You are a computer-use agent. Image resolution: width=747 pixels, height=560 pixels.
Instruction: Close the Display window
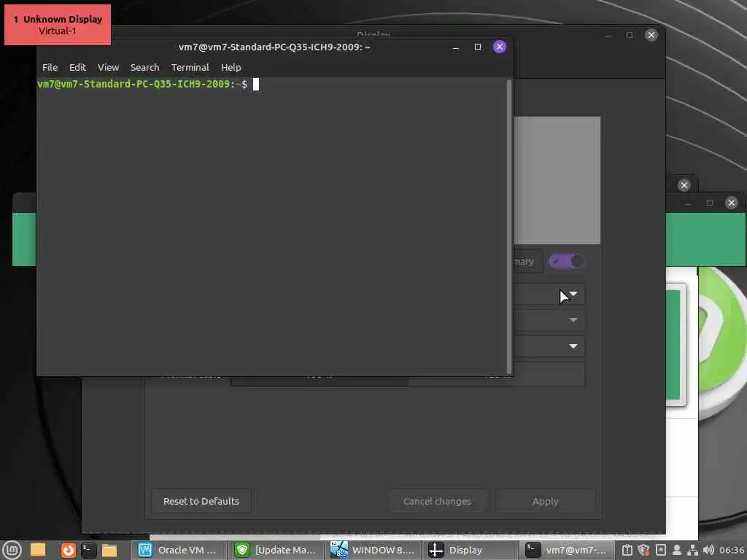point(651,35)
